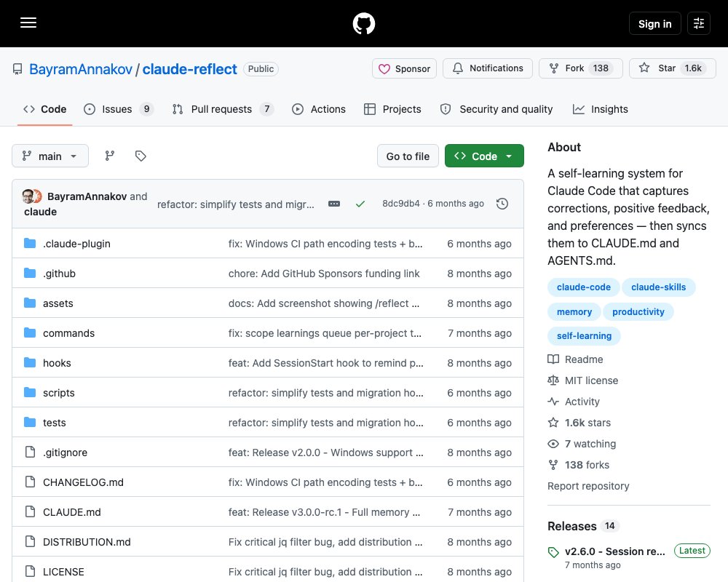Image resolution: width=728 pixels, height=582 pixels.
Task: Open commit history clock icon
Action: (502, 204)
